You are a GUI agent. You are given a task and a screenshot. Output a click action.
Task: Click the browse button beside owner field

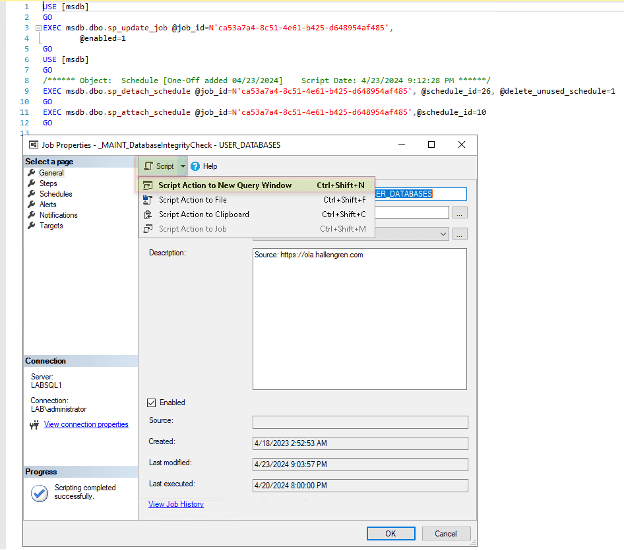[460, 214]
